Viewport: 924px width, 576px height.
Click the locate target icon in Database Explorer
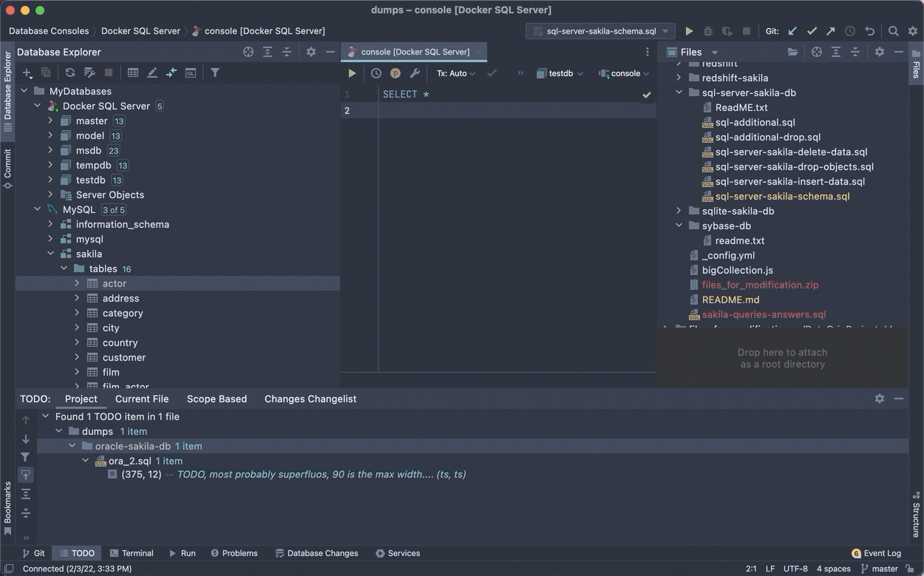248,52
